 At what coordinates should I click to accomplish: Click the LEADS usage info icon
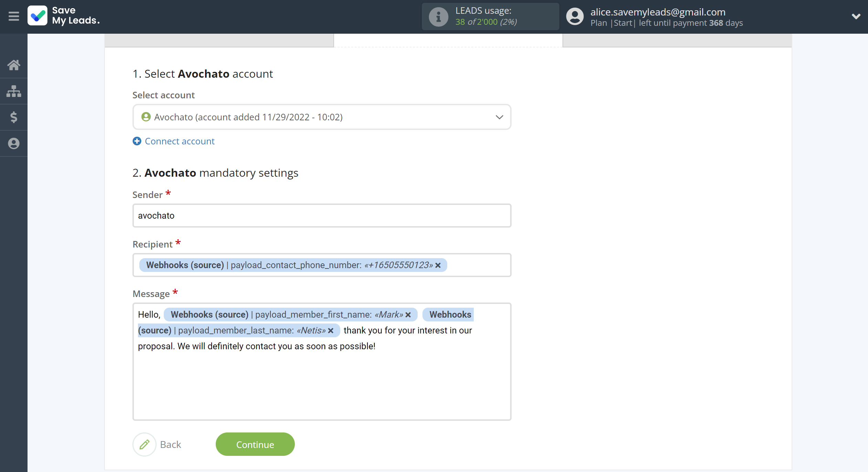coord(438,17)
